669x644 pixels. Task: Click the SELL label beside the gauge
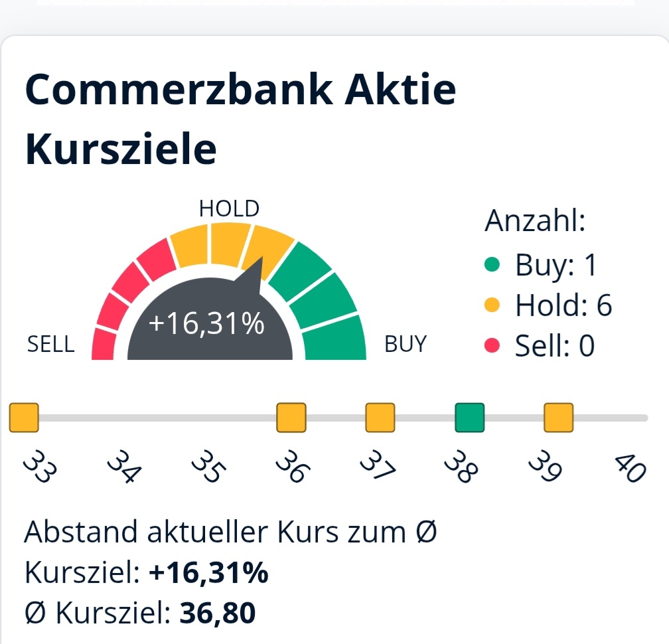pos(51,345)
